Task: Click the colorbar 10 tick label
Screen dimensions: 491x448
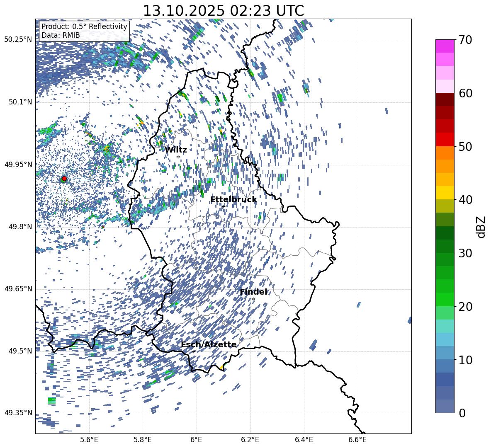Action: tap(465, 360)
